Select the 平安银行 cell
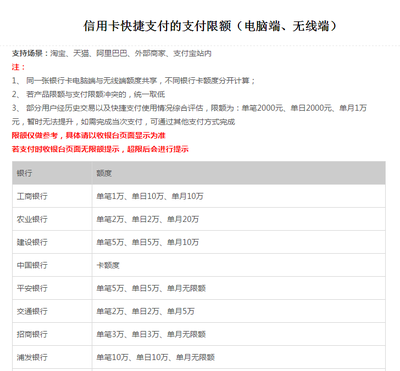The width and height of the screenshot is (400, 371). [52, 288]
